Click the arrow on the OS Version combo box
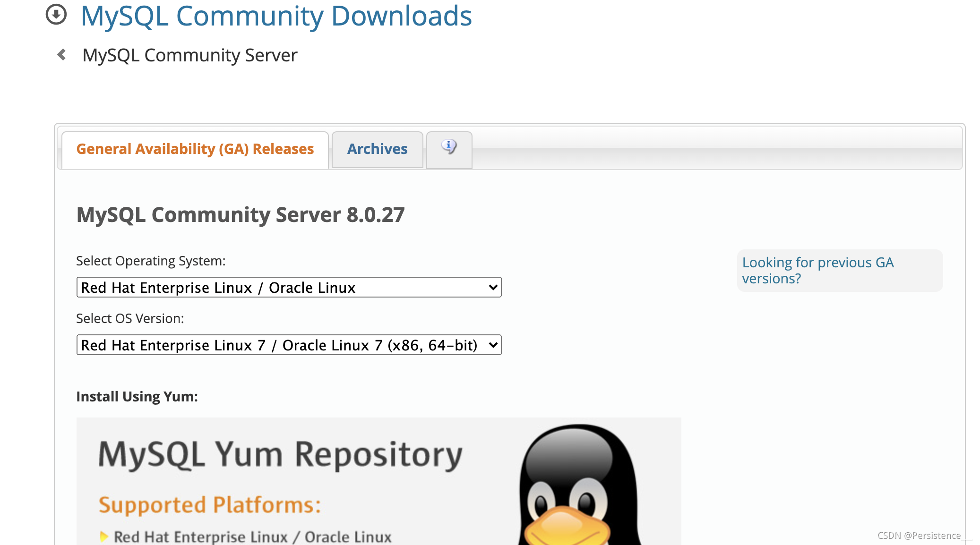 (493, 345)
